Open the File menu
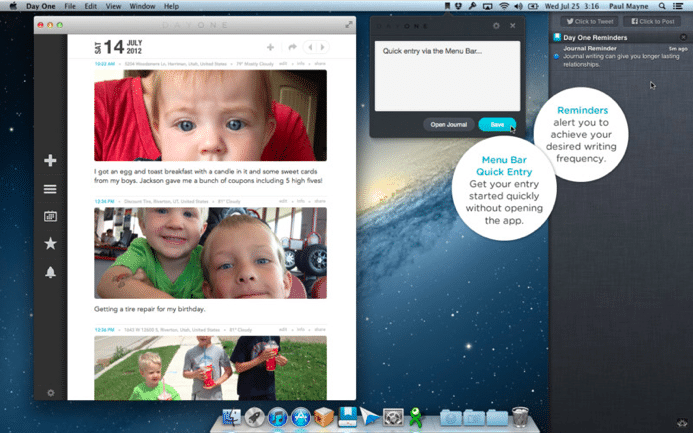The width and height of the screenshot is (693, 433). 70,6
